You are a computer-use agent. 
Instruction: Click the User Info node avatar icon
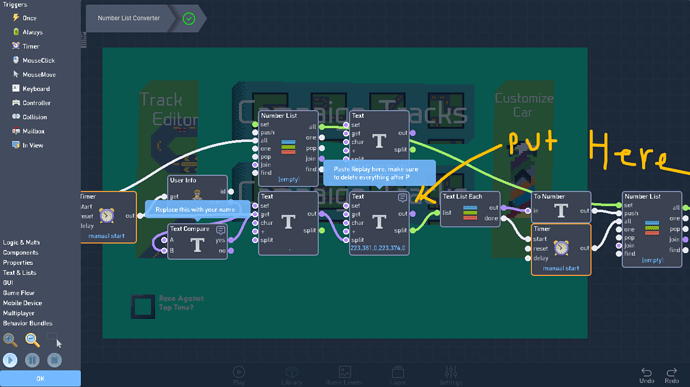(x=197, y=194)
